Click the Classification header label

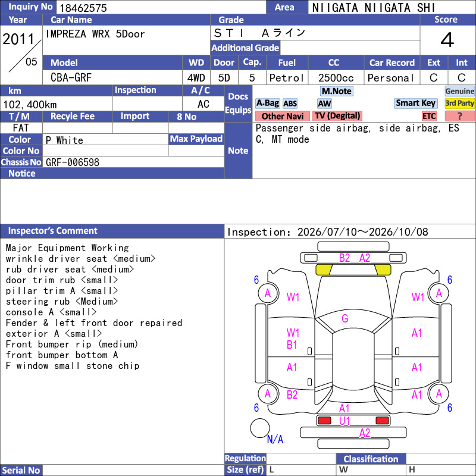click(371, 459)
